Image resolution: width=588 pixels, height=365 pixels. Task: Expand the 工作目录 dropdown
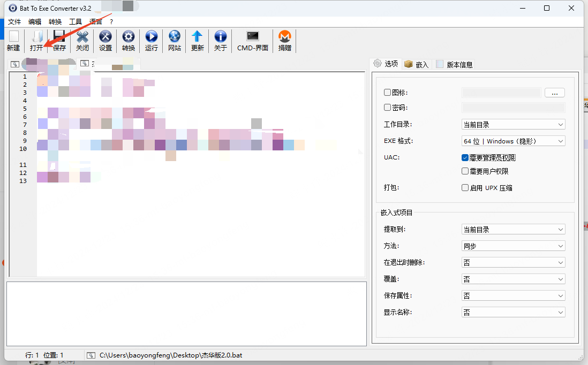coord(514,124)
